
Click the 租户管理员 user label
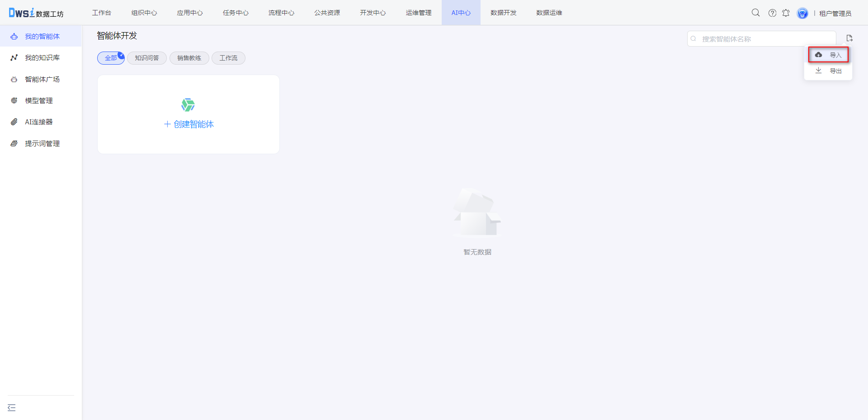[835, 13]
